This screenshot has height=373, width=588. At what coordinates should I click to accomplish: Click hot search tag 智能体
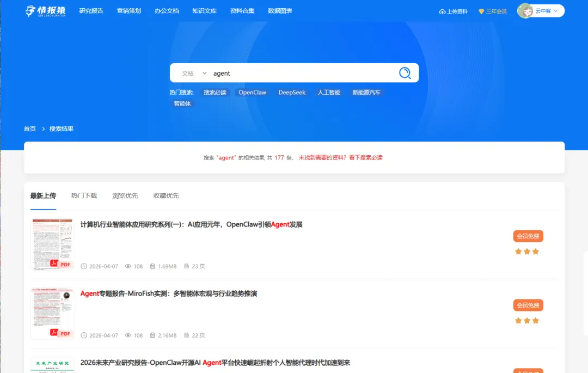point(182,103)
